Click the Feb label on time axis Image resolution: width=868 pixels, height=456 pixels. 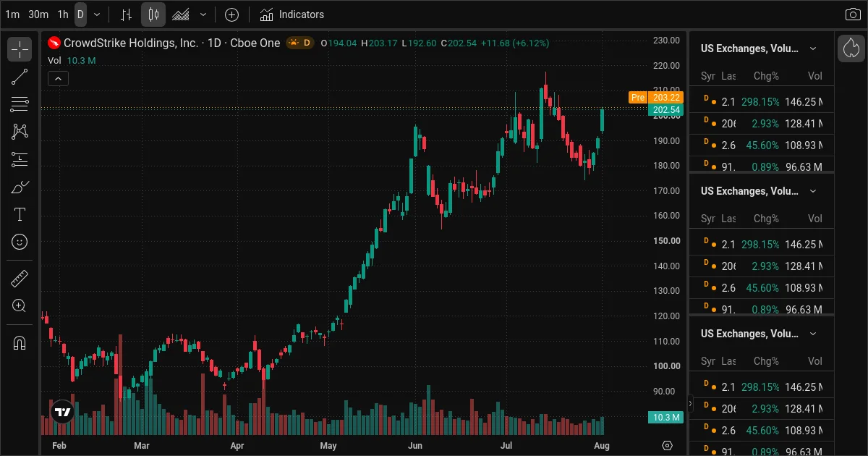coord(59,445)
